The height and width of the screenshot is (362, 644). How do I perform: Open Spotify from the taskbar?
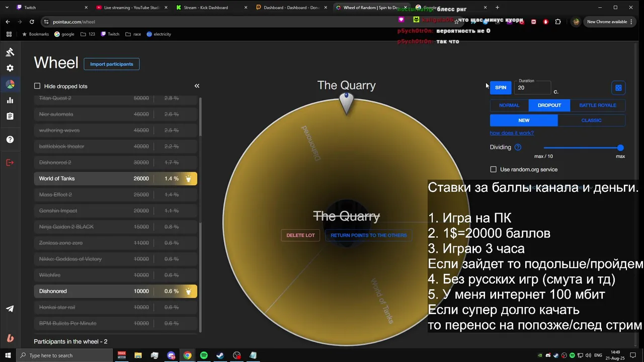[204, 355]
